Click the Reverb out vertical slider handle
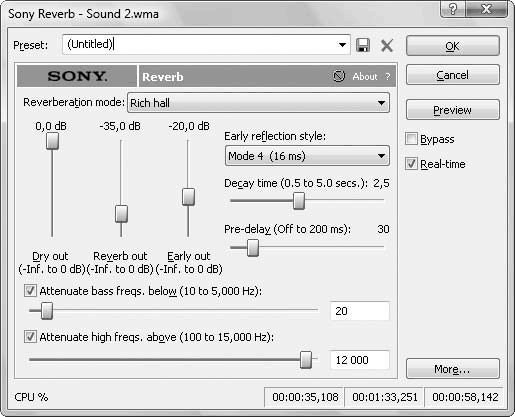Screen dimensions: 515x417 coord(121,214)
